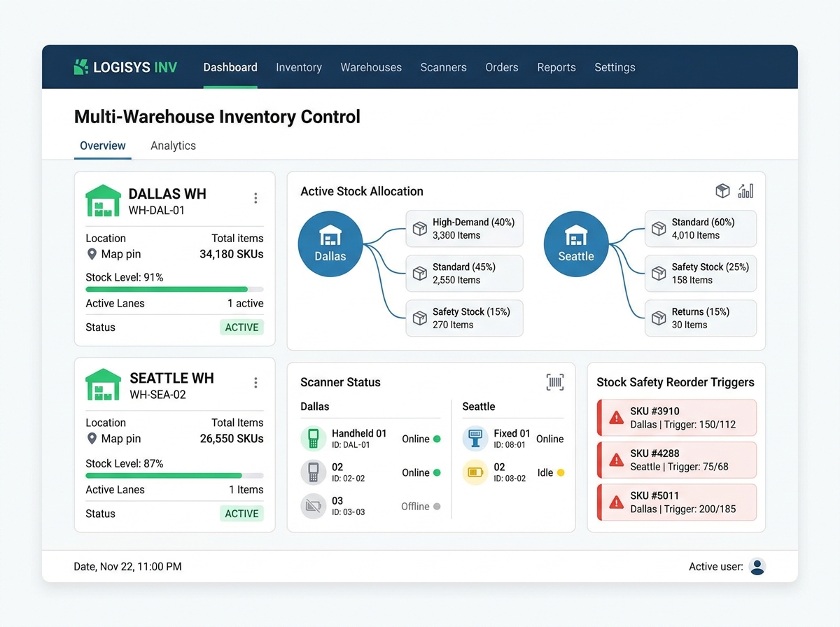This screenshot has width=840, height=627.
Task: Click the Dallas WH map pin icon
Action: tap(92, 254)
